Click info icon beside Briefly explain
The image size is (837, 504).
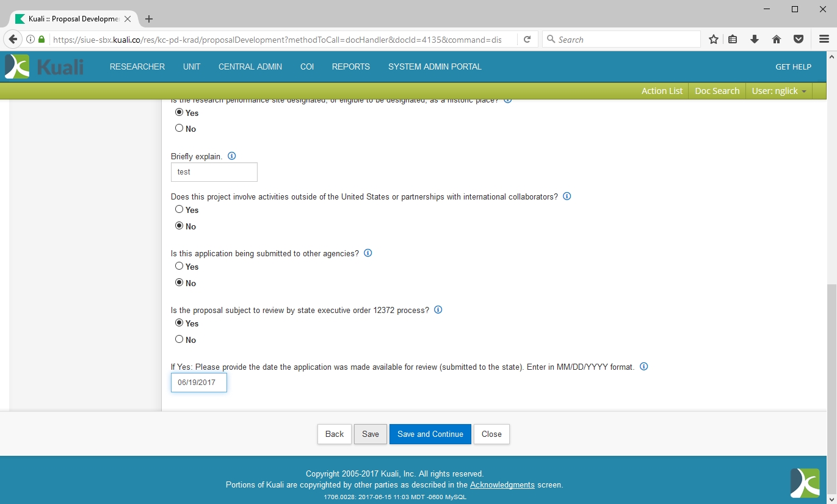231,156
